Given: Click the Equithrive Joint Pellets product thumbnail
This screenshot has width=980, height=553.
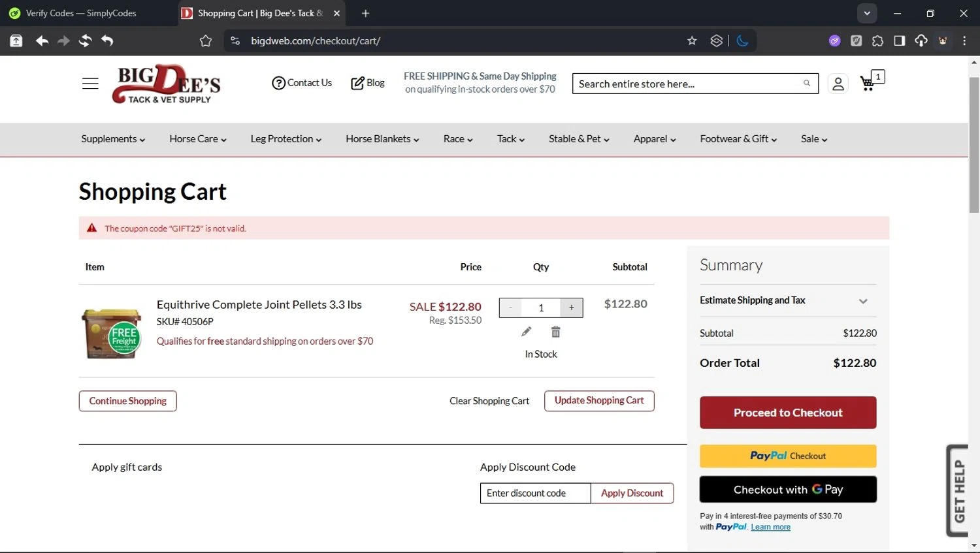Looking at the screenshot, I should pyautogui.click(x=112, y=333).
